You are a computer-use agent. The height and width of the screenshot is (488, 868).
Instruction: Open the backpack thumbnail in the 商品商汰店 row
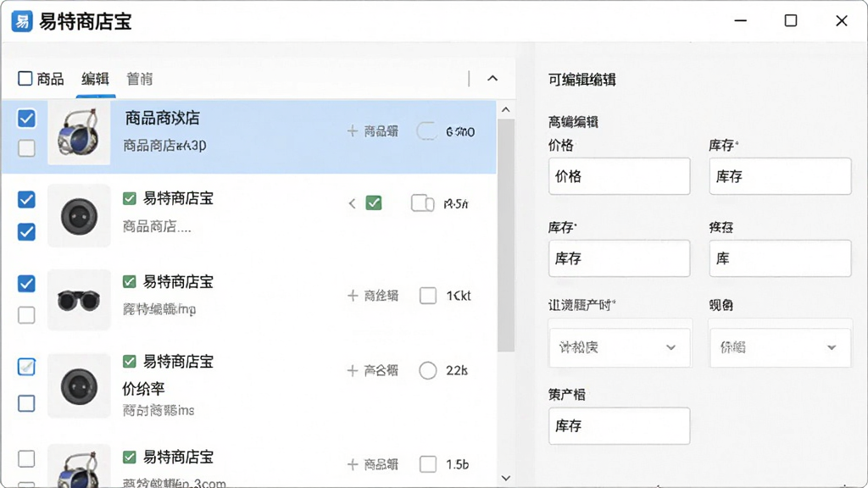click(x=79, y=133)
